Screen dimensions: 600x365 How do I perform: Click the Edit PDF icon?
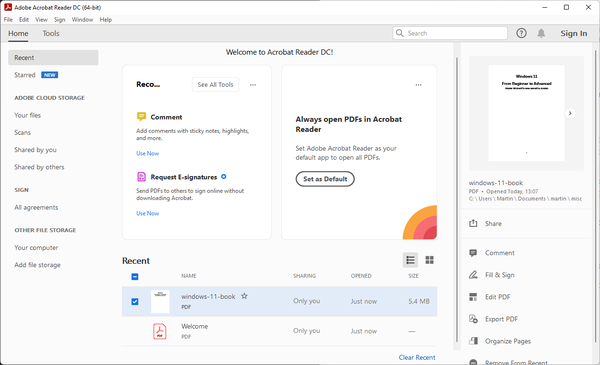point(473,297)
